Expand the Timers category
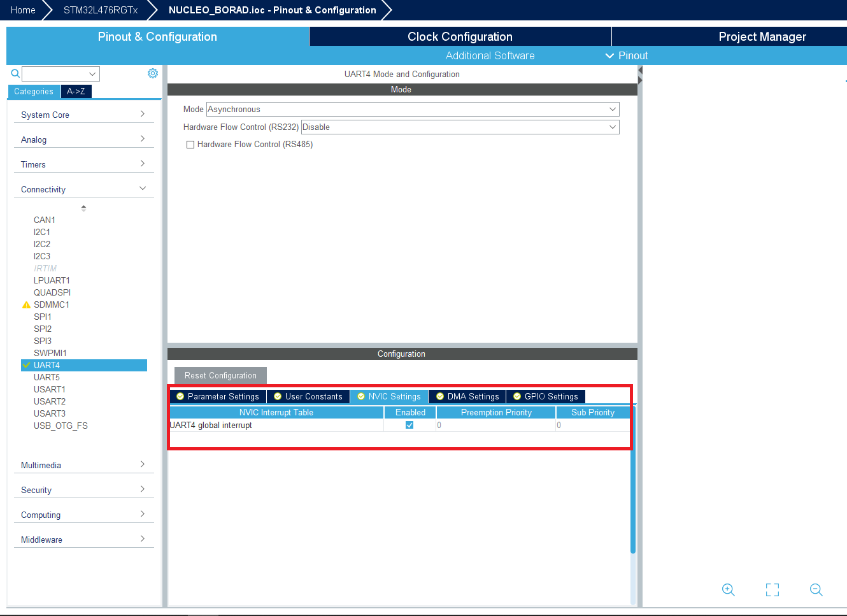The image size is (847, 616). (83, 164)
